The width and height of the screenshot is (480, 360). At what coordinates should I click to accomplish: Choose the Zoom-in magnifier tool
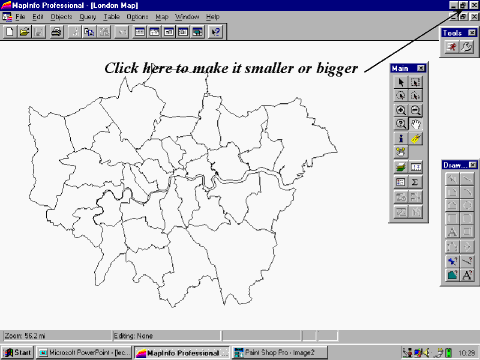pyautogui.click(x=401, y=110)
